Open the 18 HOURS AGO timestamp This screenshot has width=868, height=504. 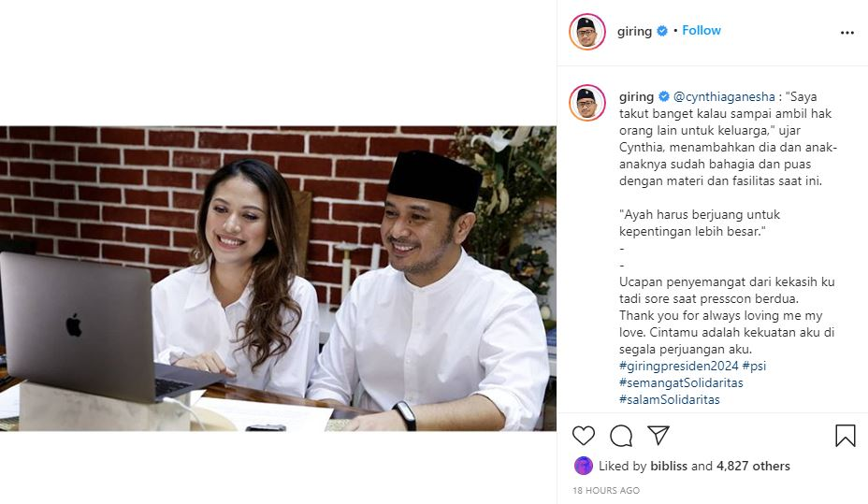(606, 490)
